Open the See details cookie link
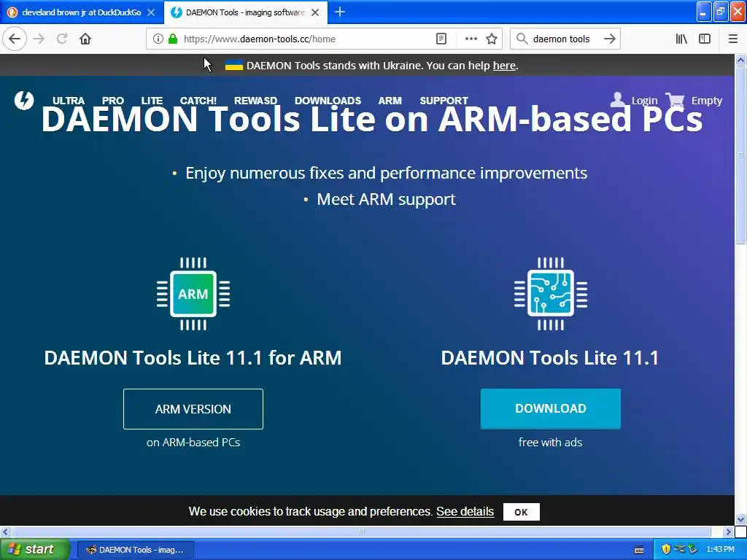Screen dimensions: 747x560 pyautogui.click(x=465, y=511)
